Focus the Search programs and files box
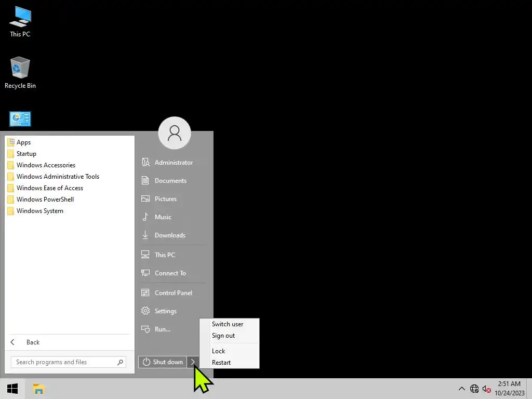The height and width of the screenshot is (399, 532). click(69, 362)
